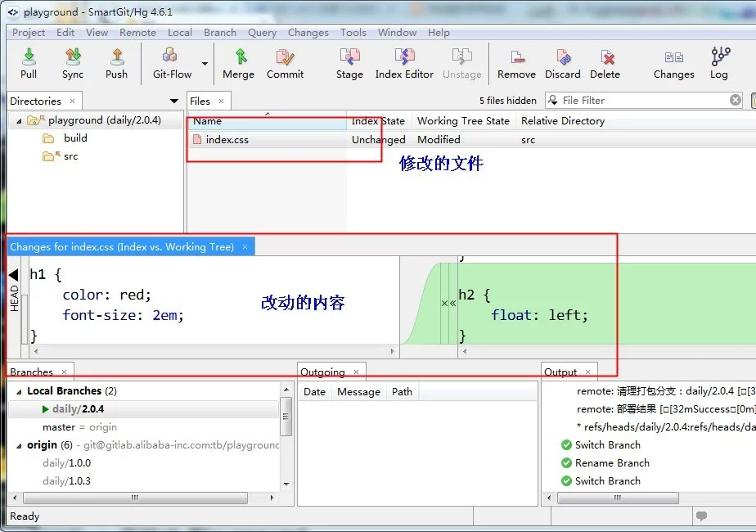
Task: Collapse the playground directory tree node
Action: point(18,120)
